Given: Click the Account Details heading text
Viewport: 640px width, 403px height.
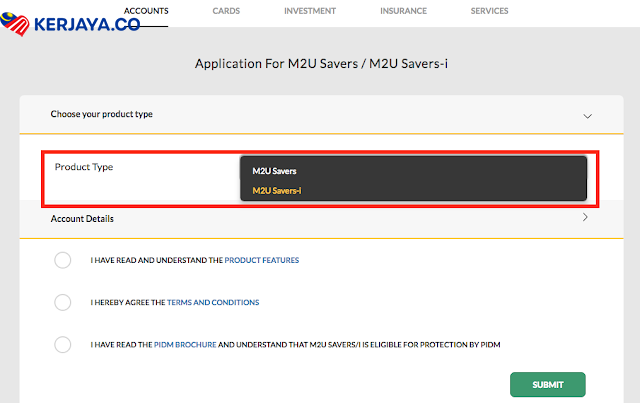Looking at the screenshot, I should pos(82,219).
